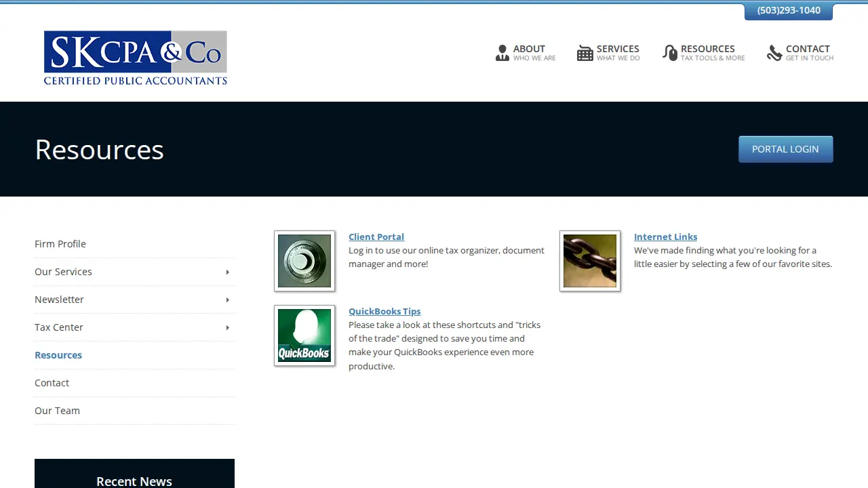Click the "Please take a look at these shortcuts" description
Image resolution: width=868 pixels, height=488 pixels.
(445, 346)
